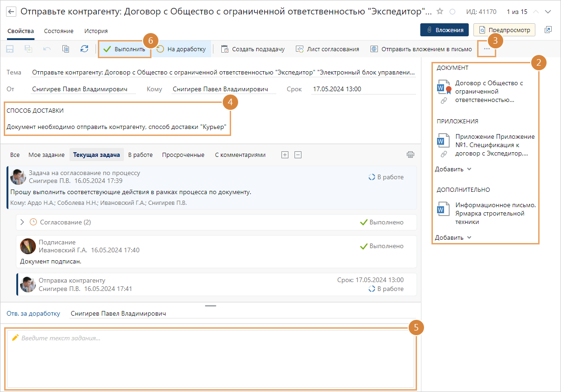Open the Вложения panel button
The image size is (561, 392).
click(444, 30)
